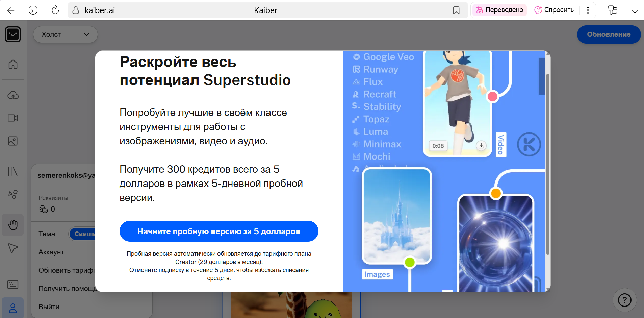Select the hand pan tool
This screenshot has height=318, width=644.
13,225
